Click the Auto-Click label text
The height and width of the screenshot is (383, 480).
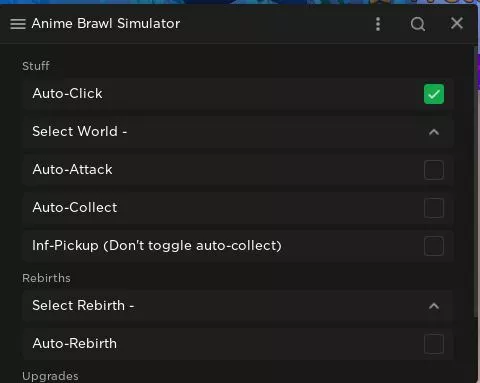[67, 94]
